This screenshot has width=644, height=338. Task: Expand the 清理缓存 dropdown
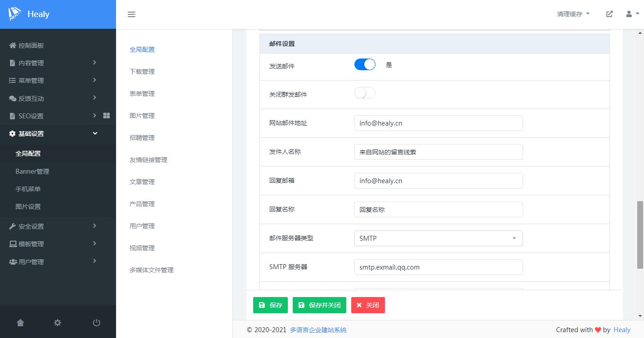click(x=573, y=14)
